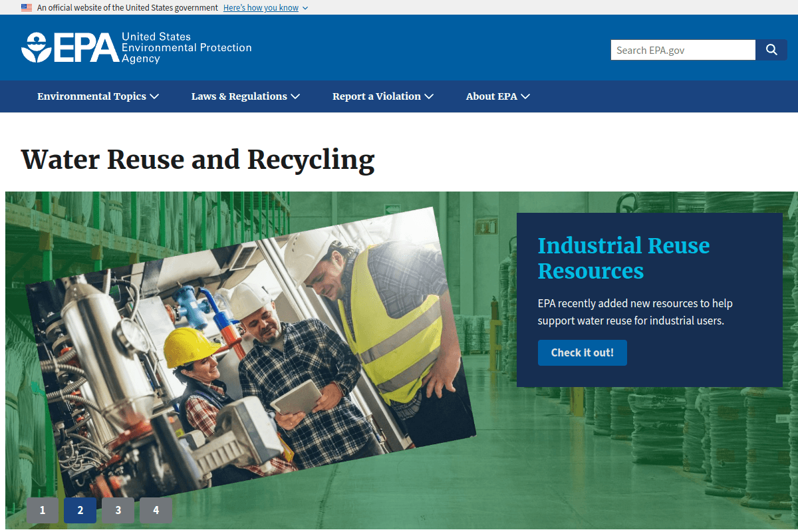Click the "Check it out!" button

pos(583,352)
